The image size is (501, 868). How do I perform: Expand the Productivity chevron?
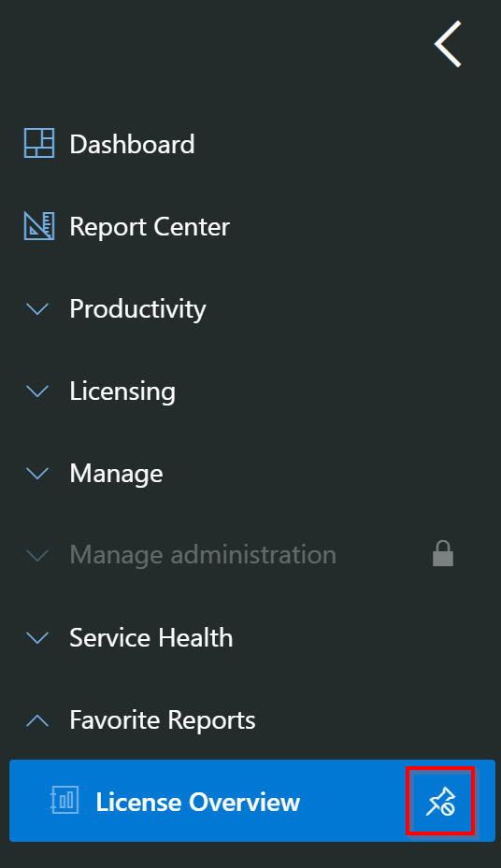click(x=37, y=308)
